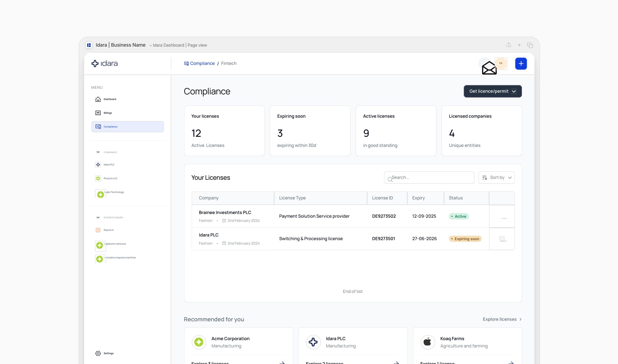Open the mail inbox envelope icon
The height and width of the screenshot is (364, 618).
489,68
